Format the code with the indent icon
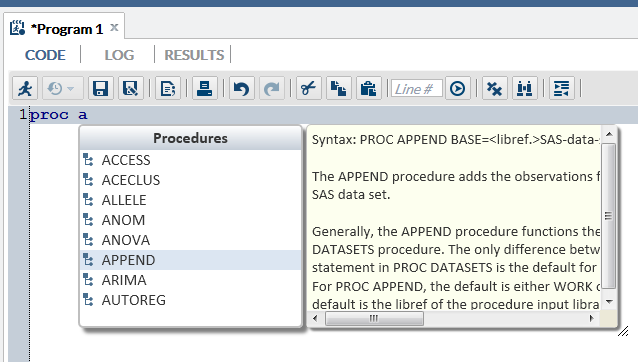This screenshot has width=638, height=362. 562,88
